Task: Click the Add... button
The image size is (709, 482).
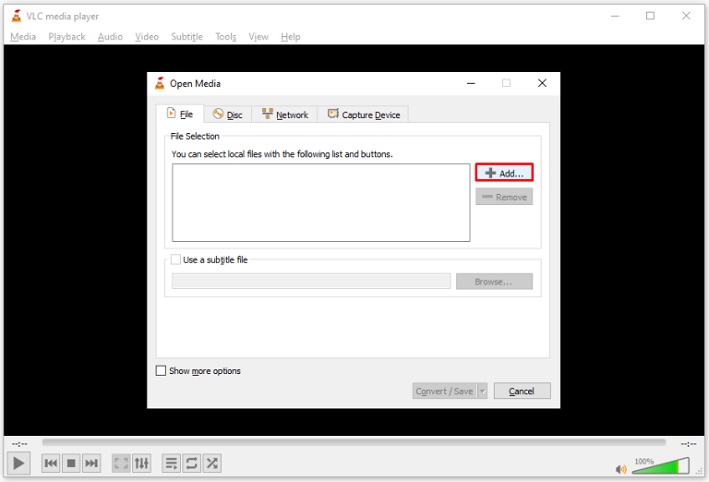Action: pyautogui.click(x=504, y=173)
